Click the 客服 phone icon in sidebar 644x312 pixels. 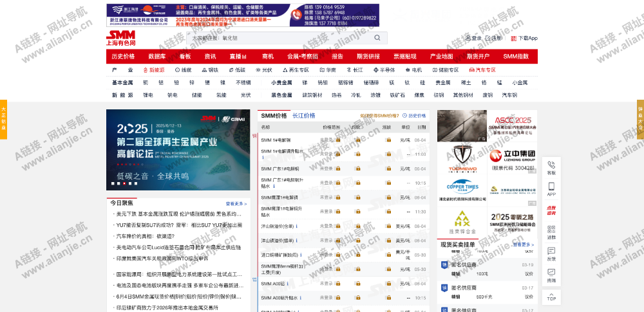click(551, 165)
